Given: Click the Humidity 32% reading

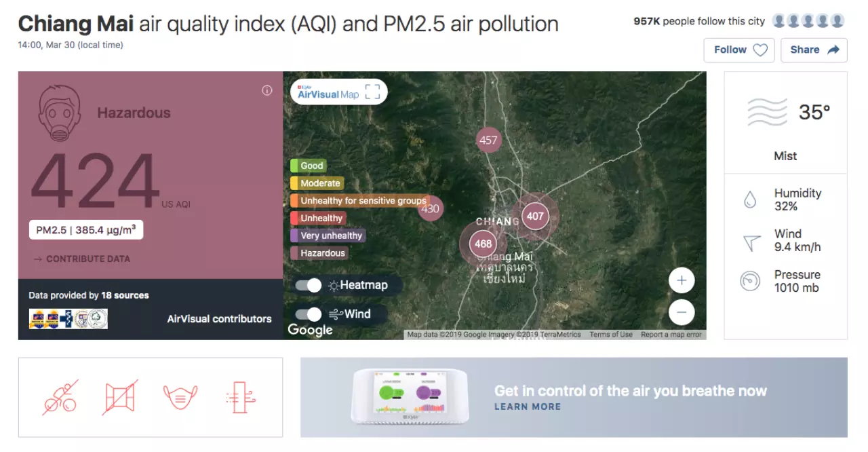Looking at the screenshot, I should [x=797, y=200].
